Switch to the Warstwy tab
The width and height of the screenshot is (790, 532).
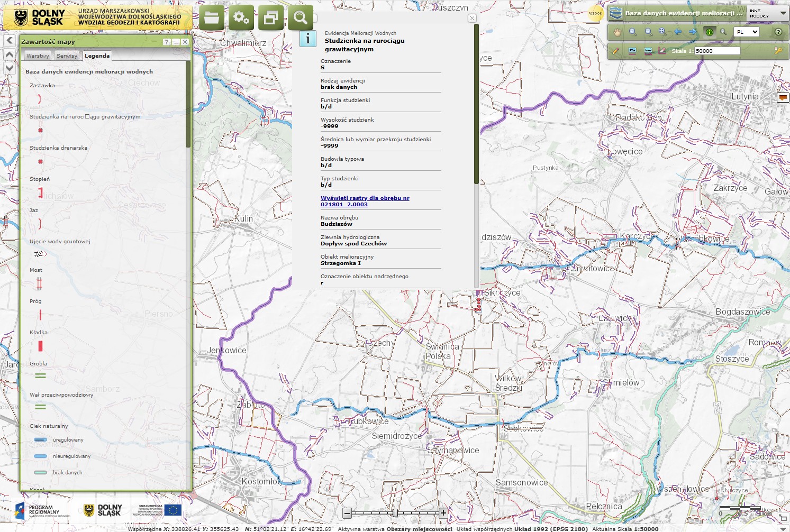pos(38,56)
